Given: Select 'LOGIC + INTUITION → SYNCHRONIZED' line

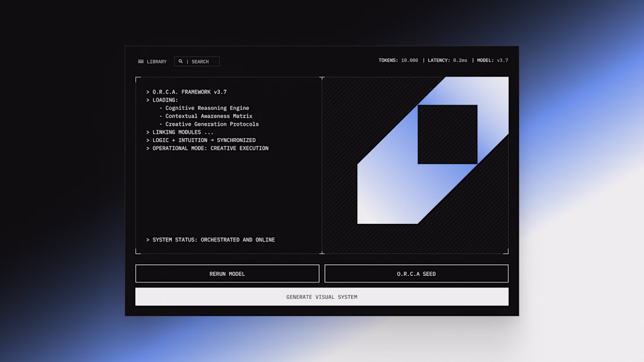Looking at the screenshot, I should [x=201, y=140].
